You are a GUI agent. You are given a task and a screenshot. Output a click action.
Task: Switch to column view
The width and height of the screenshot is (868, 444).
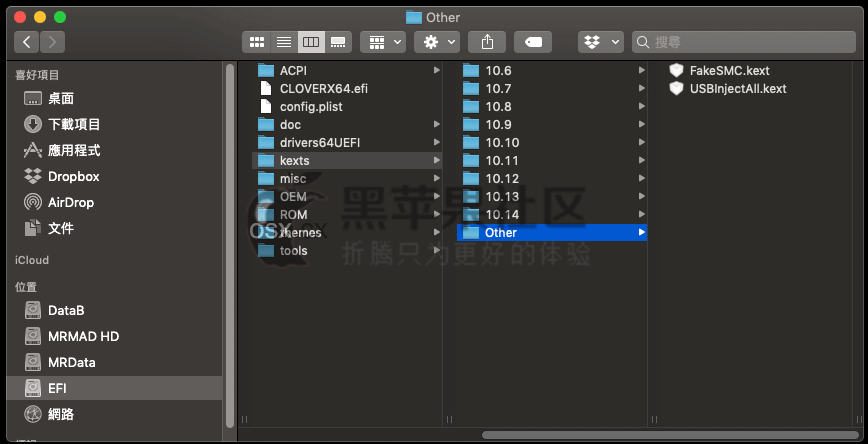(311, 42)
